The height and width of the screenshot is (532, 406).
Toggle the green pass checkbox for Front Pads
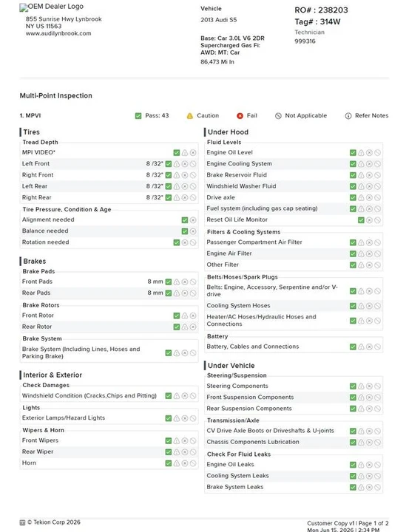point(169,282)
